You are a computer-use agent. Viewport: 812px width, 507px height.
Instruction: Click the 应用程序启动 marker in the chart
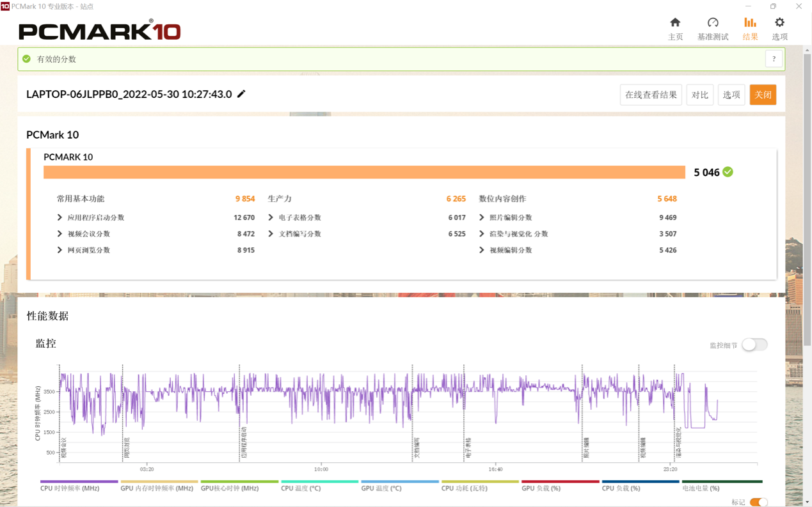point(244,442)
